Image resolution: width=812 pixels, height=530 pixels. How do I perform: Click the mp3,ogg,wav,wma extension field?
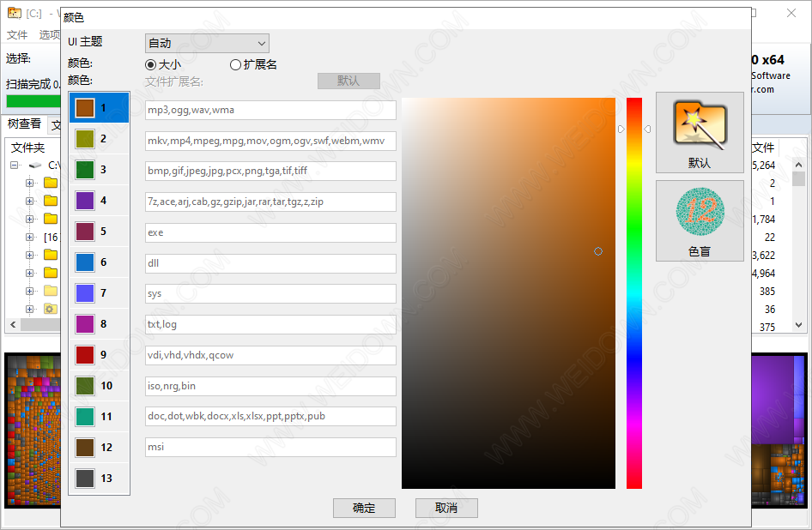[x=270, y=111]
